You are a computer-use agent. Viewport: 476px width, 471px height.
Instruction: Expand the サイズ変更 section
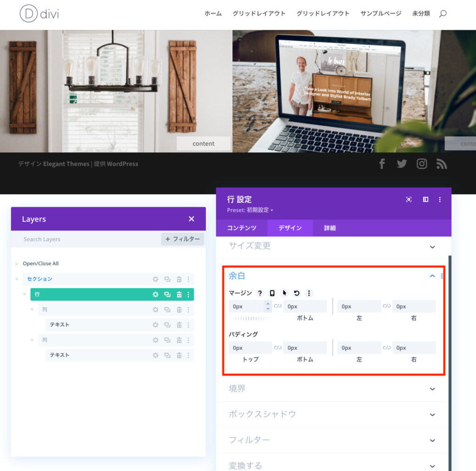[432, 247]
